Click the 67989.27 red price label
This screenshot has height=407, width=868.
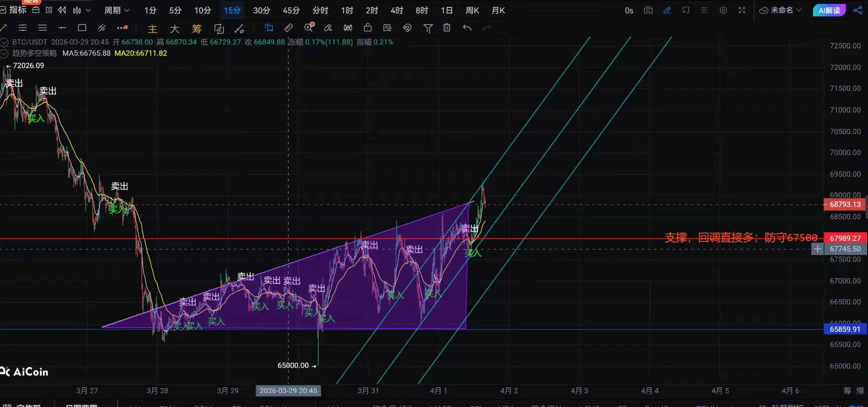click(845, 238)
